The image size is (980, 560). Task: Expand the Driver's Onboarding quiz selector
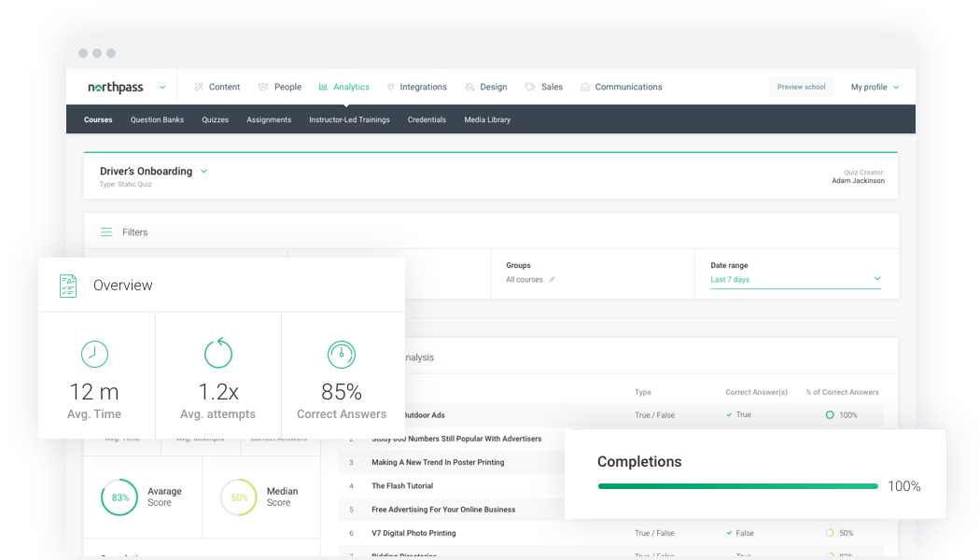[204, 172]
